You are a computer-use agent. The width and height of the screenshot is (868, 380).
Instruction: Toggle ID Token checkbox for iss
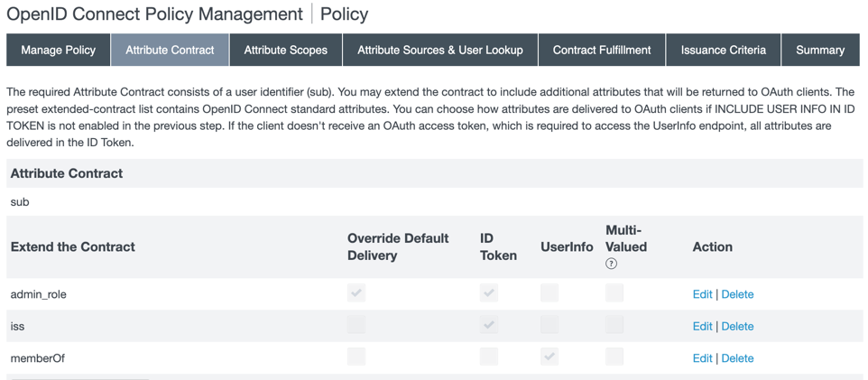pos(489,325)
